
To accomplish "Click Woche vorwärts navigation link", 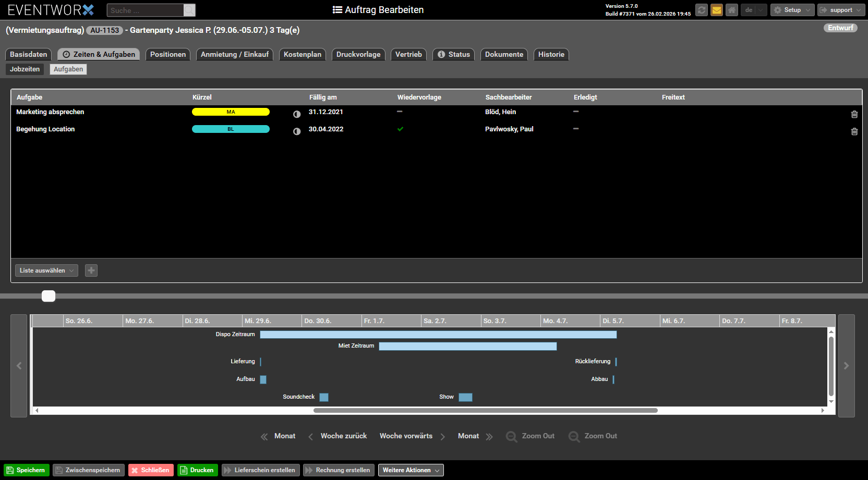I will 406,436.
